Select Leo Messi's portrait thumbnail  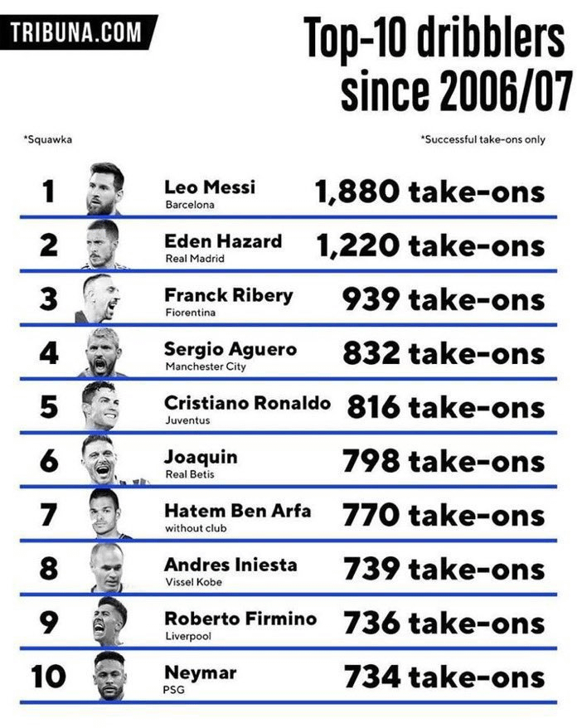pos(105,188)
